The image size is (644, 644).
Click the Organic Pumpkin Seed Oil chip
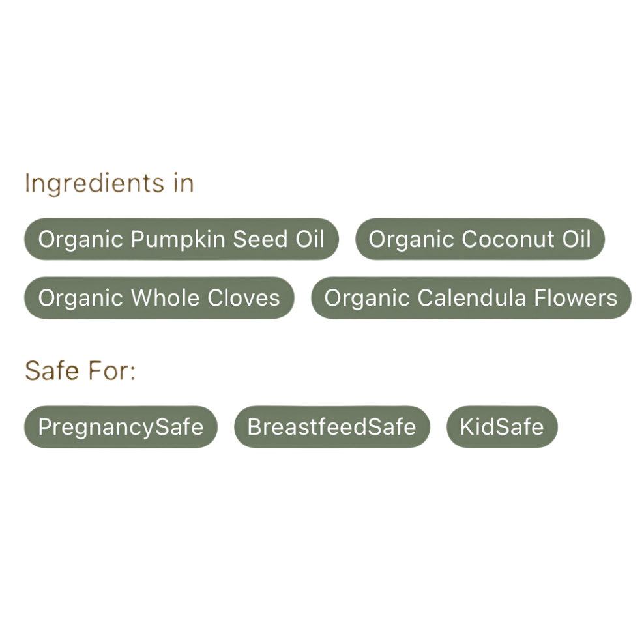click(x=181, y=239)
